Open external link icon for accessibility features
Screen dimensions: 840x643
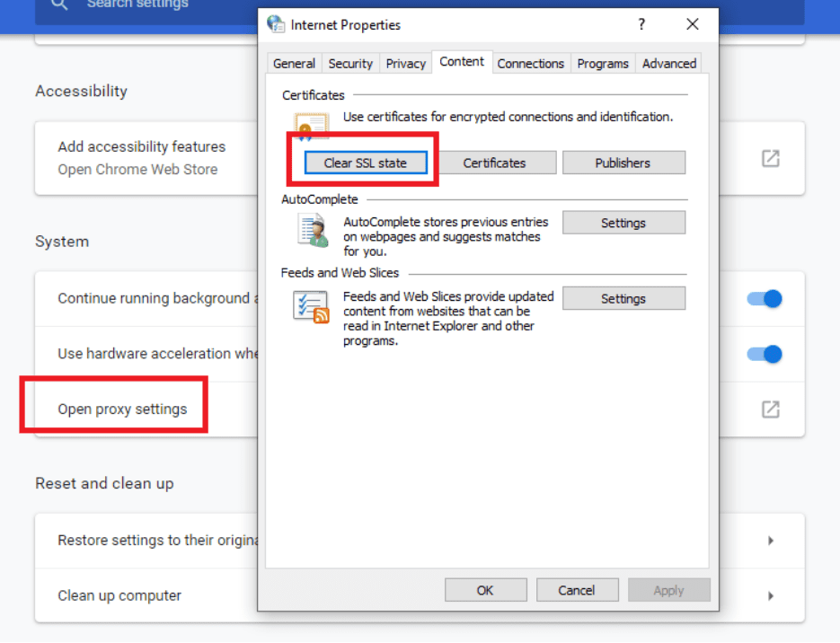coord(770,158)
